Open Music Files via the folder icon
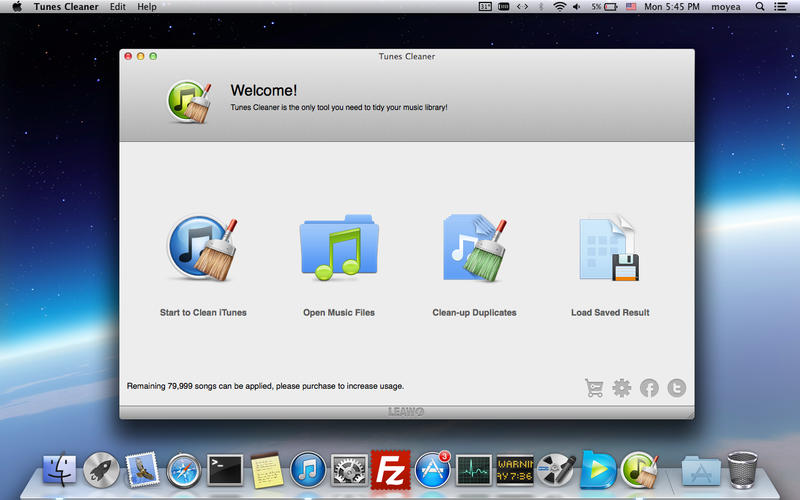 [x=339, y=249]
